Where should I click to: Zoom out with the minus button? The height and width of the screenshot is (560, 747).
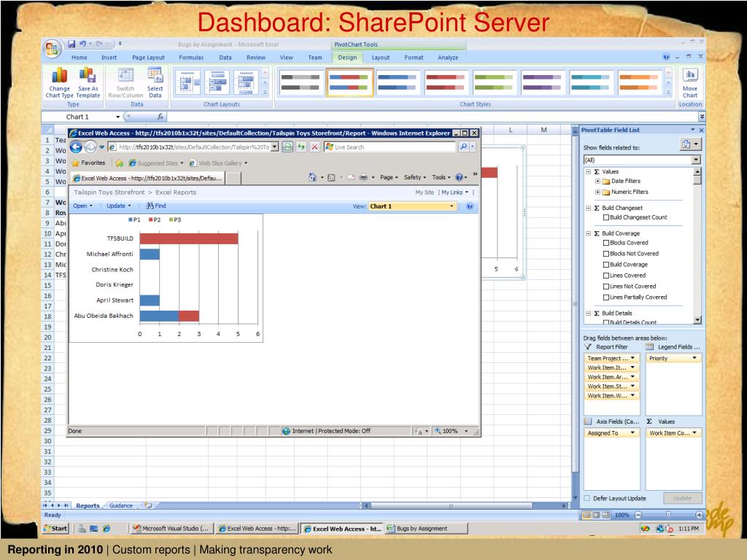pyautogui.click(x=638, y=515)
